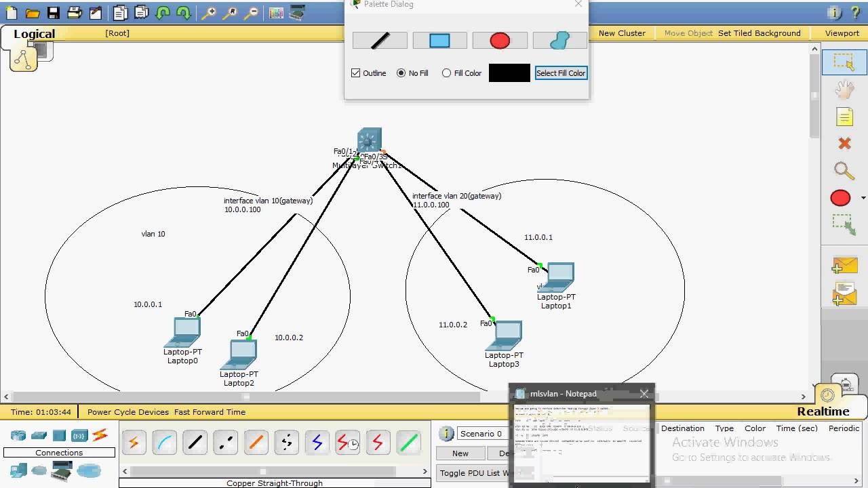The height and width of the screenshot is (488, 868).
Task: Choose the Console cable connection
Action: 164,443
